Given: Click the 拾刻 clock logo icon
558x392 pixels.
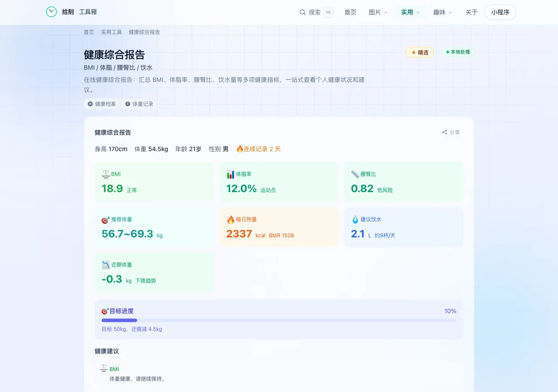Looking at the screenshot, I should (51, 12).
